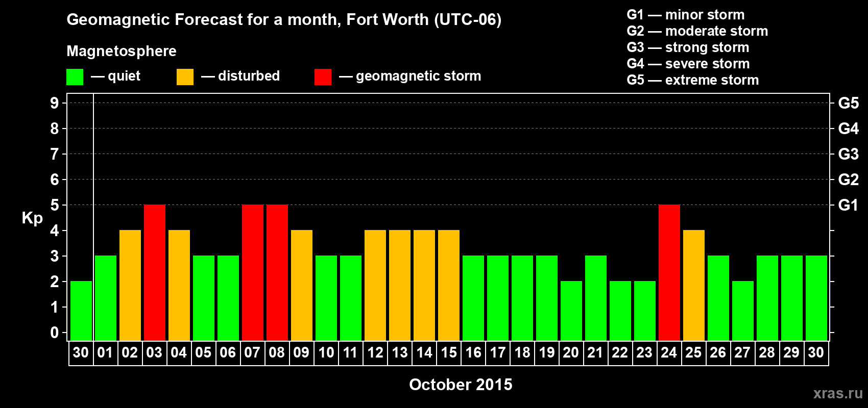Click the orange bar for day 15
This screenshot has width=868, height=408.
[449, 285]
